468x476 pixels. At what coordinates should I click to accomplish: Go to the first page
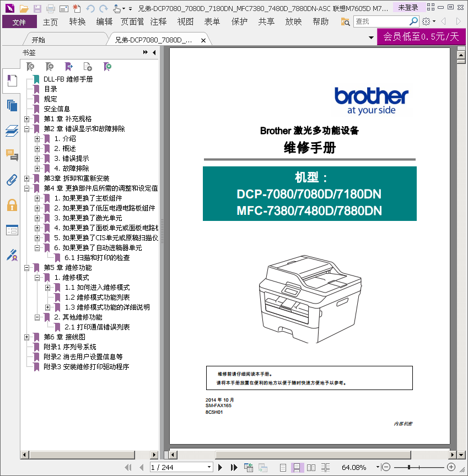[x=128, y=468]
